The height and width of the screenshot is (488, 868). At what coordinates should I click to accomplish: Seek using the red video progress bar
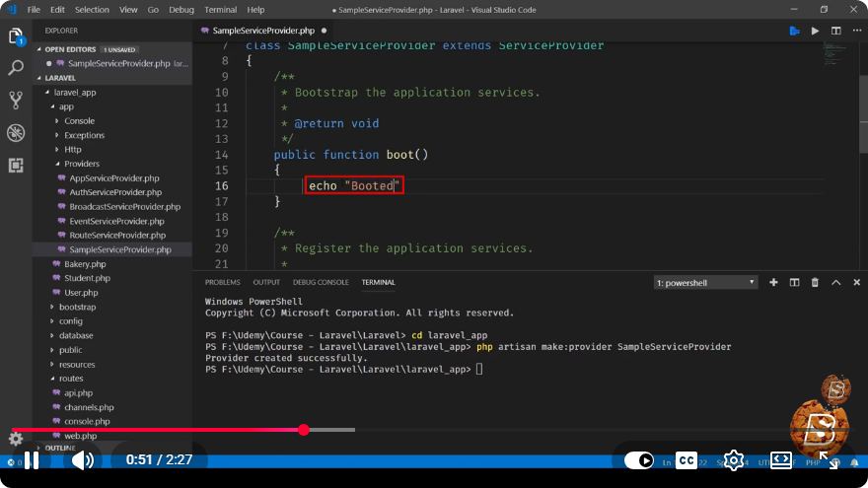(182, 430)
